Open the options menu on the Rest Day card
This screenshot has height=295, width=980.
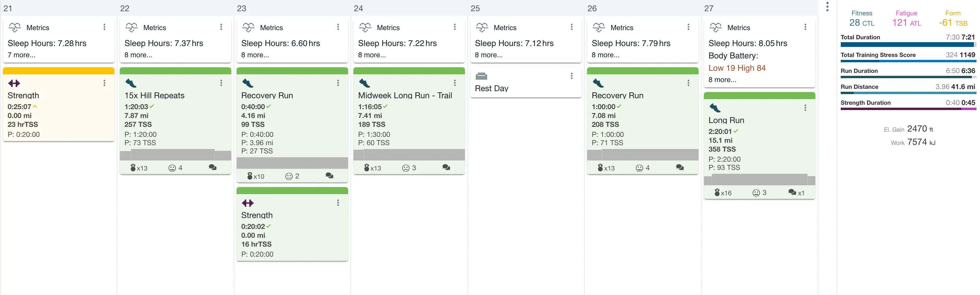(571, 76)
